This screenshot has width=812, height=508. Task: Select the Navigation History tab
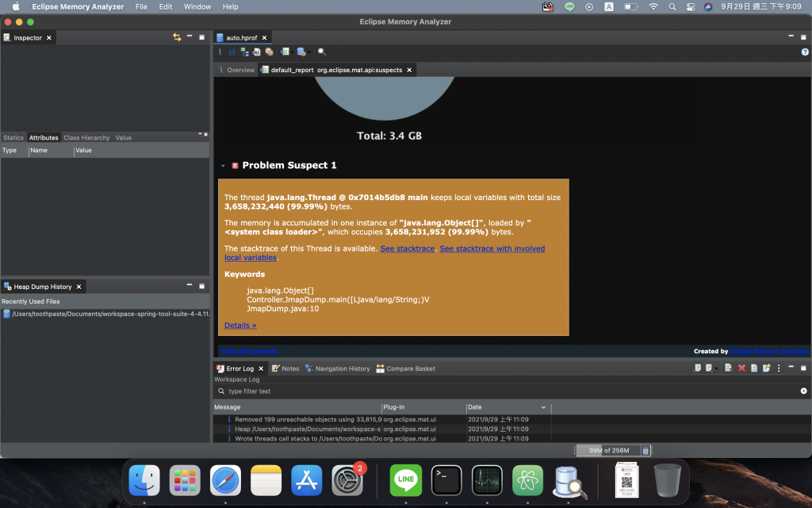click(338, 368)
